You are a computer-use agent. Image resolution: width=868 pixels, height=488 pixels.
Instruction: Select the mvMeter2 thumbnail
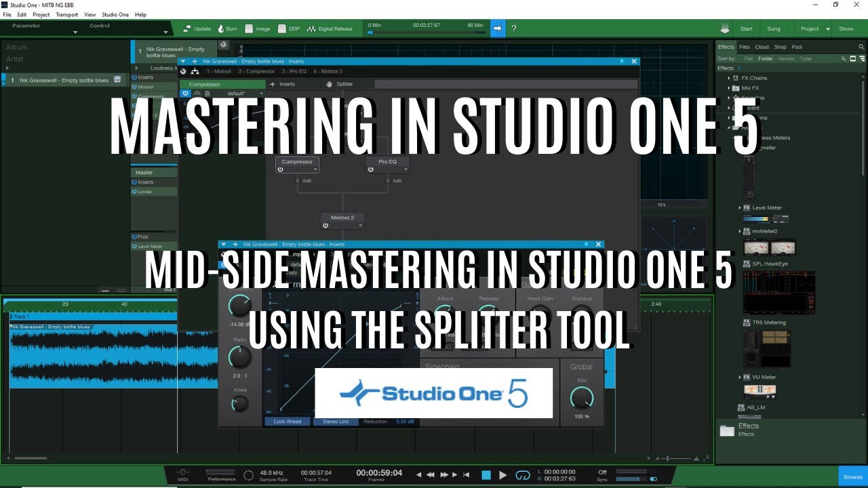(770, 247)
